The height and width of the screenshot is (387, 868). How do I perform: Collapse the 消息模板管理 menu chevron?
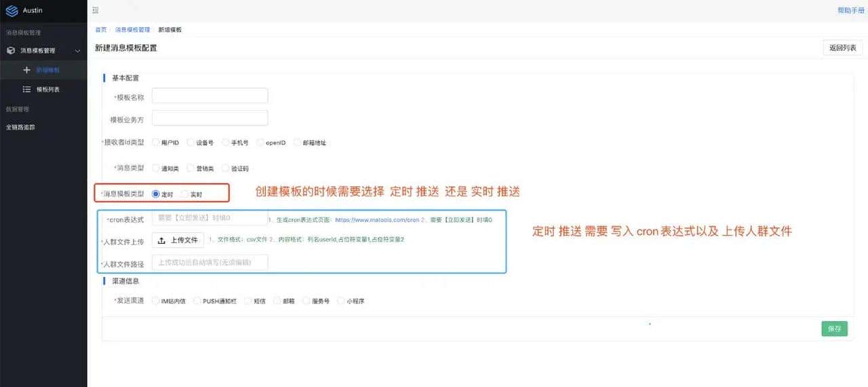pyautogui.click(x=77, y=50)
